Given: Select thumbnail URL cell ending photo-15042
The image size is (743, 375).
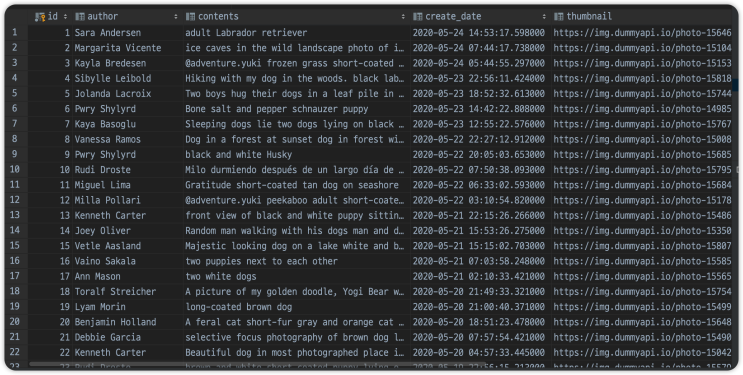Looking at the screenshot, I should (642, 352).
